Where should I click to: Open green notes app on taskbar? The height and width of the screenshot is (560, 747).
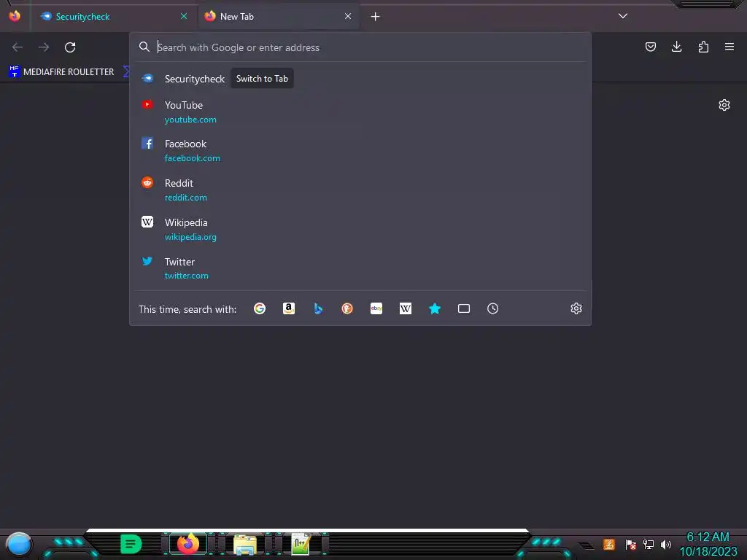click(131, 544)
